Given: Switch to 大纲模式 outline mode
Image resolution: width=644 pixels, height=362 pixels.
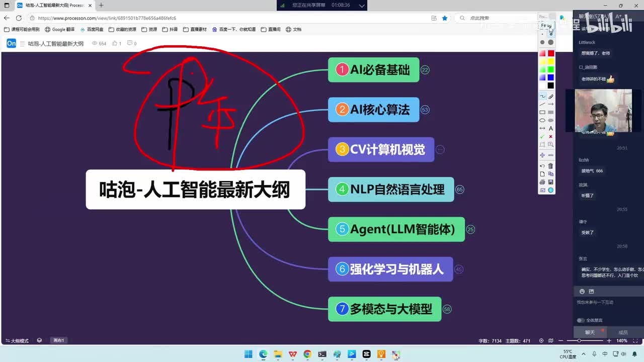Looking at the screenshot, I should click(17, 340).
